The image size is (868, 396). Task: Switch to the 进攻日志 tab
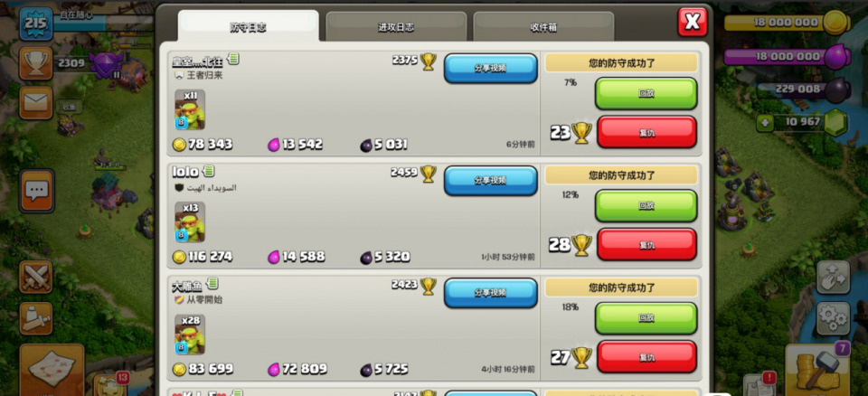point(396,27)
